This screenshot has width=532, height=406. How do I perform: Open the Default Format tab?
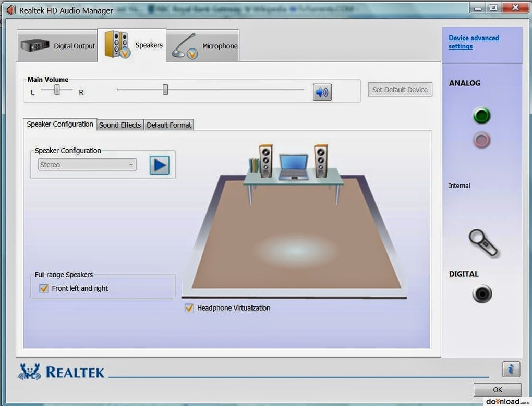(x=169, y=125)
